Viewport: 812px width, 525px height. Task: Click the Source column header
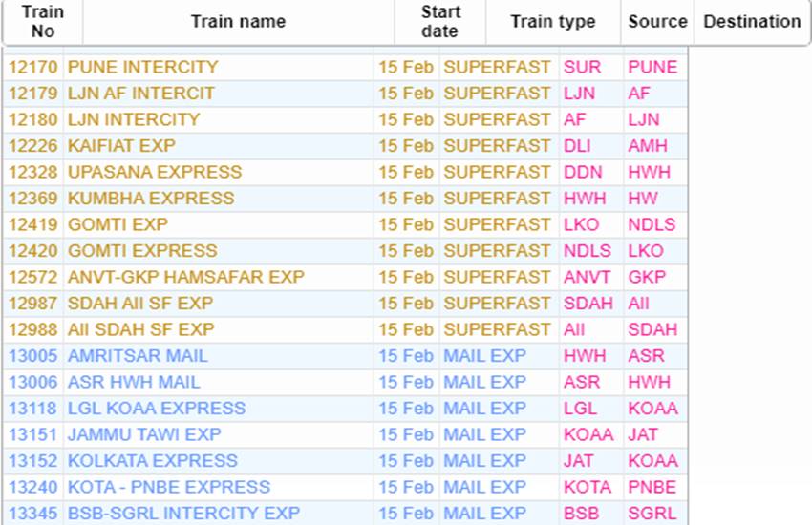[x=657, y=22]
